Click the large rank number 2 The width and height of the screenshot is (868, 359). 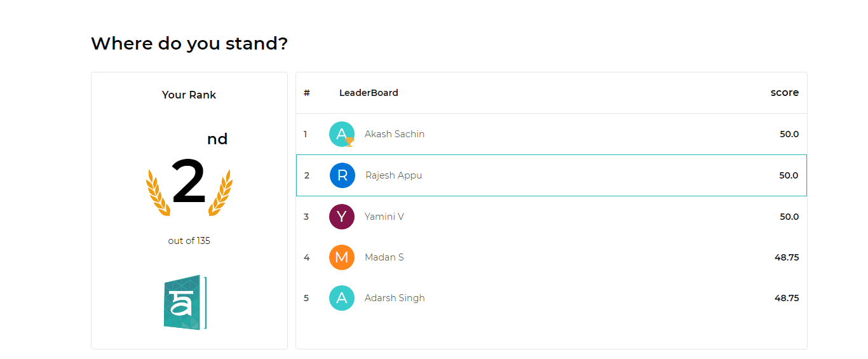pyautogui.click(x=189, y=182)
